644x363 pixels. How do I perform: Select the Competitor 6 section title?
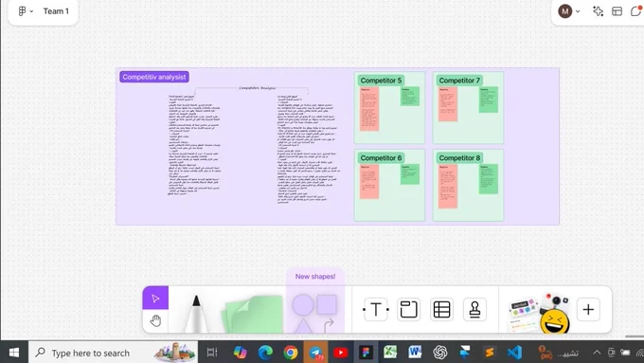pyautogui.click(x=381, y=158)
